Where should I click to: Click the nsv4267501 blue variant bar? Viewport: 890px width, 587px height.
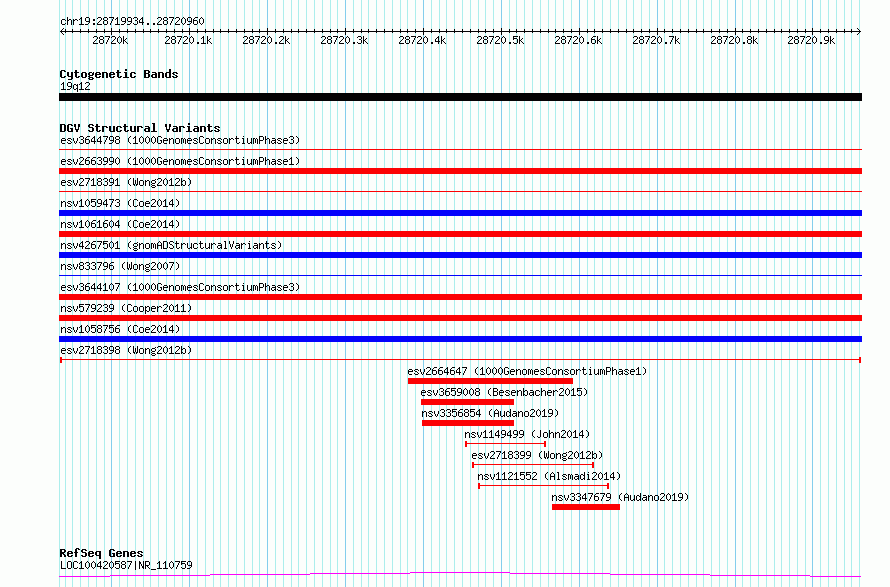[x=460, y=255]
